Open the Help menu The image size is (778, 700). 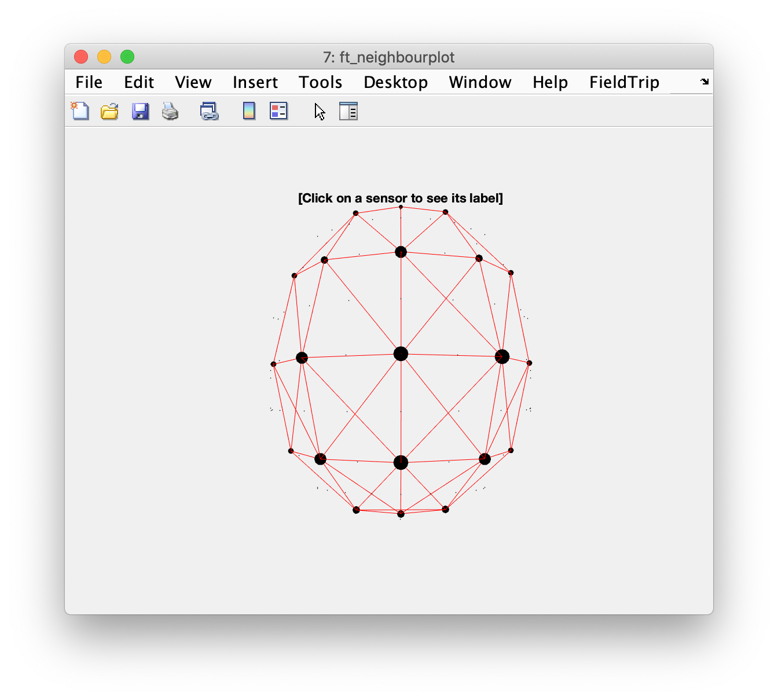coord(551,82)
